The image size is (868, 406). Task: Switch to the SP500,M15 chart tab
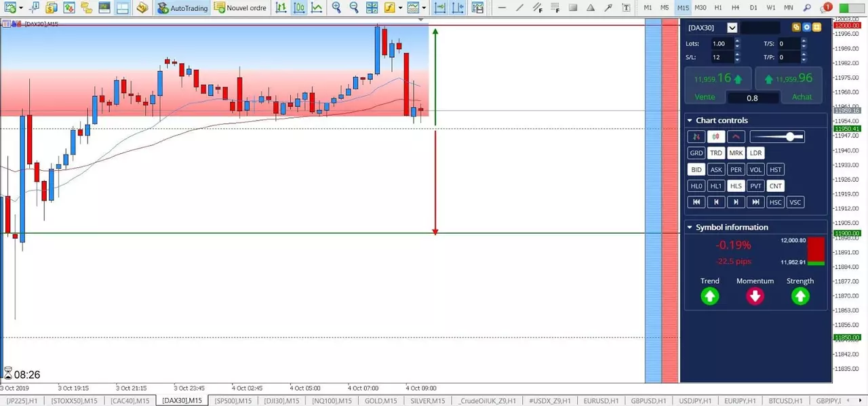233,401
